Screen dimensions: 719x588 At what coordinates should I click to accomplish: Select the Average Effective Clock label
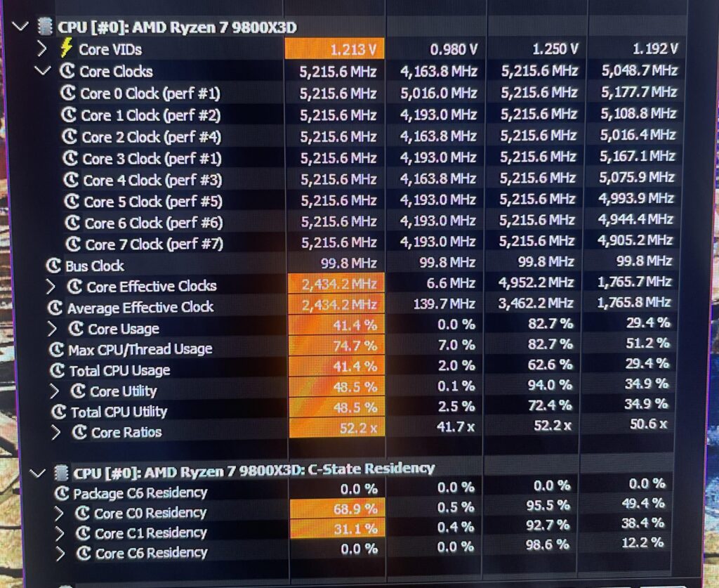(140, 307)
